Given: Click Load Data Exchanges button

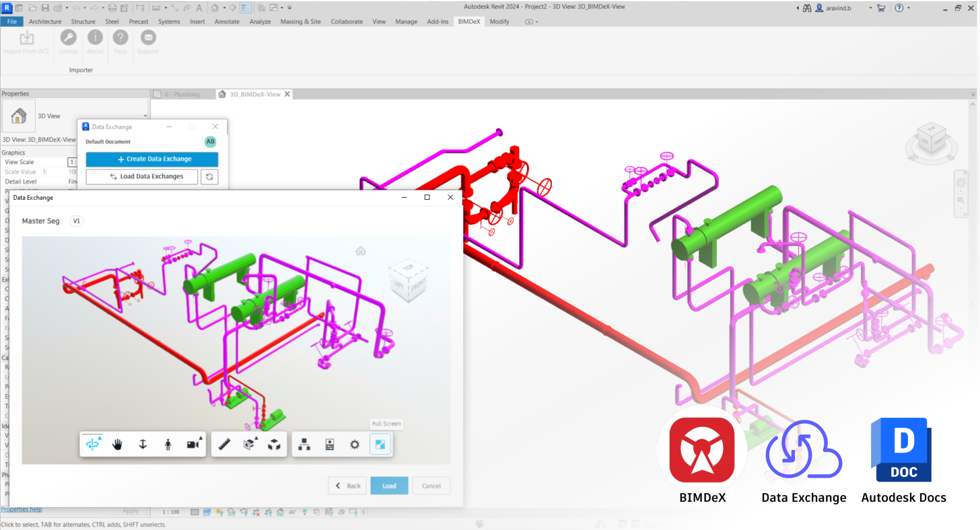Looking at the screenshot, I should 142,176.
